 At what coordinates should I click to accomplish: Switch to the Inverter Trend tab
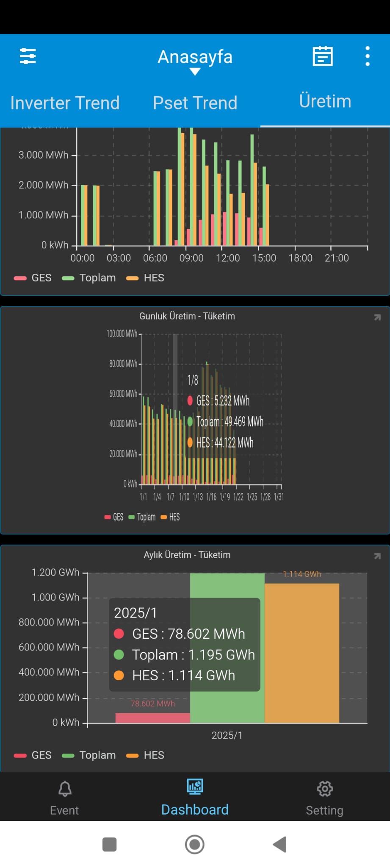click(65, 103)
